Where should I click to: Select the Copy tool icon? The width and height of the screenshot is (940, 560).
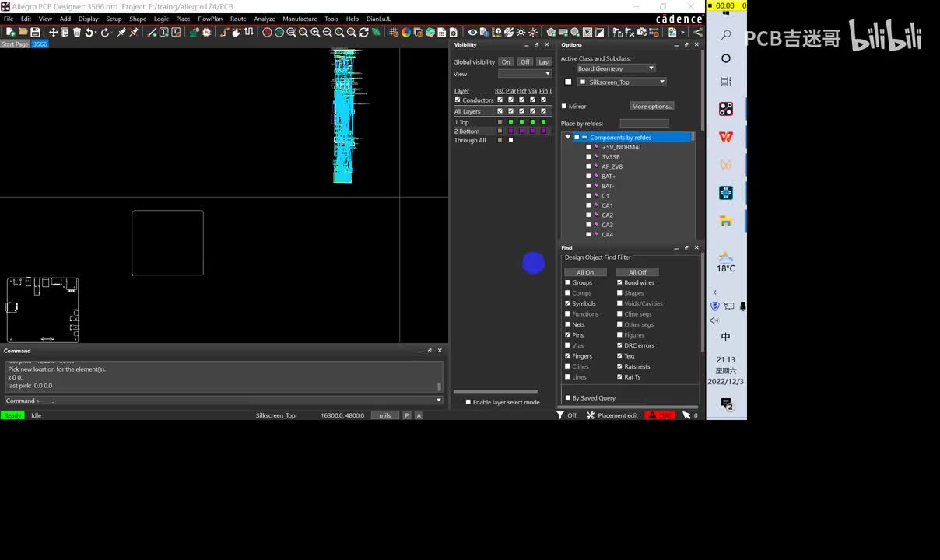tap(65, 32)
